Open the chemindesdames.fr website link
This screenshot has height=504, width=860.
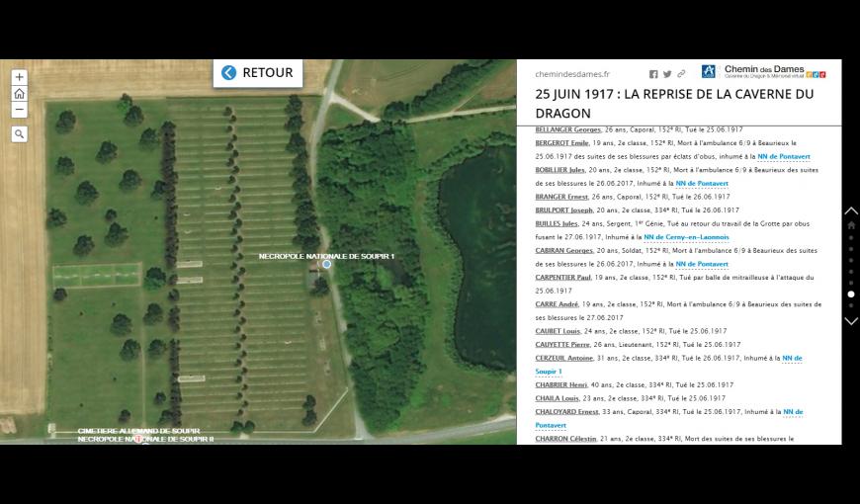tap(572, 74)
